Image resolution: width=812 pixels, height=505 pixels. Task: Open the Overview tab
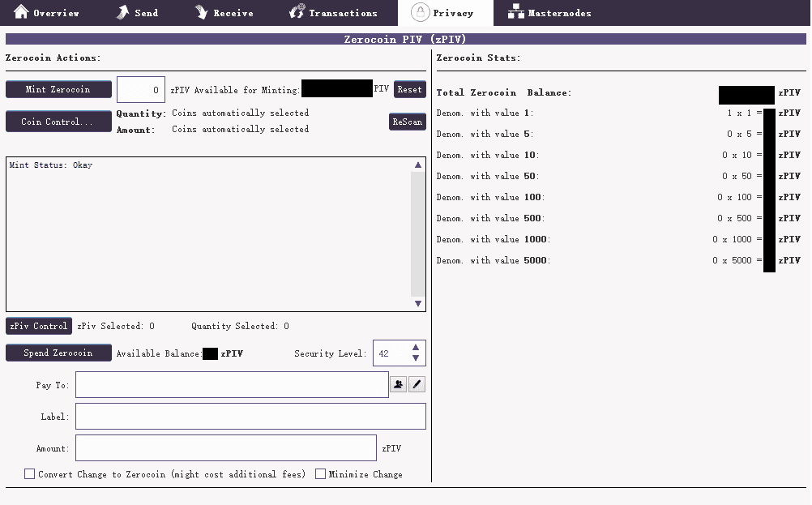[46, 12]
